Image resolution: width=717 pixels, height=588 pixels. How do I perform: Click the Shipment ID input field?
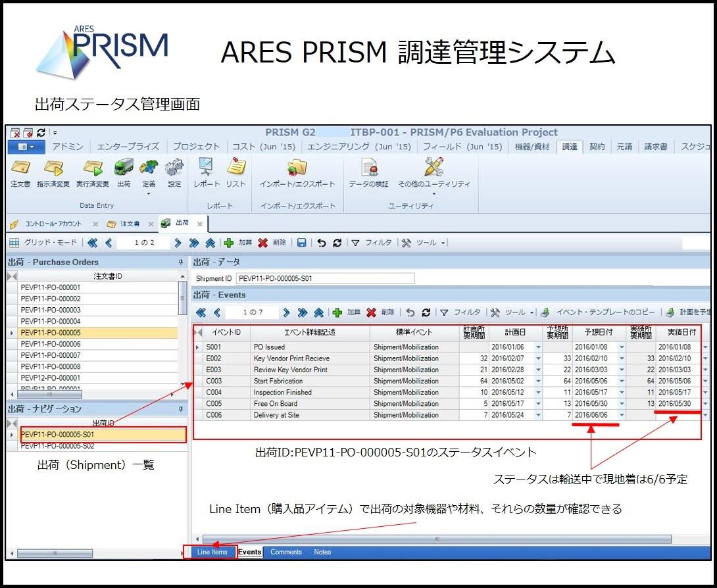[x=325, y=278]
